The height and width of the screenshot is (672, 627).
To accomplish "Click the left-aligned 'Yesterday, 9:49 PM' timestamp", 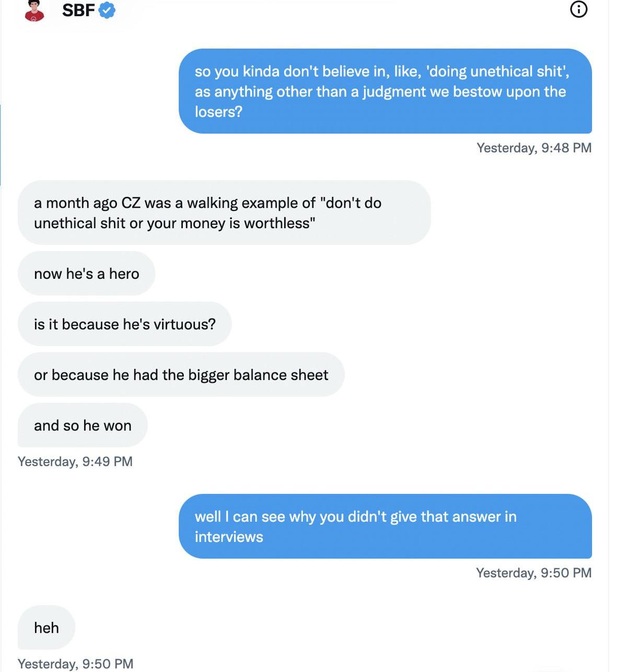I will 75,462.
